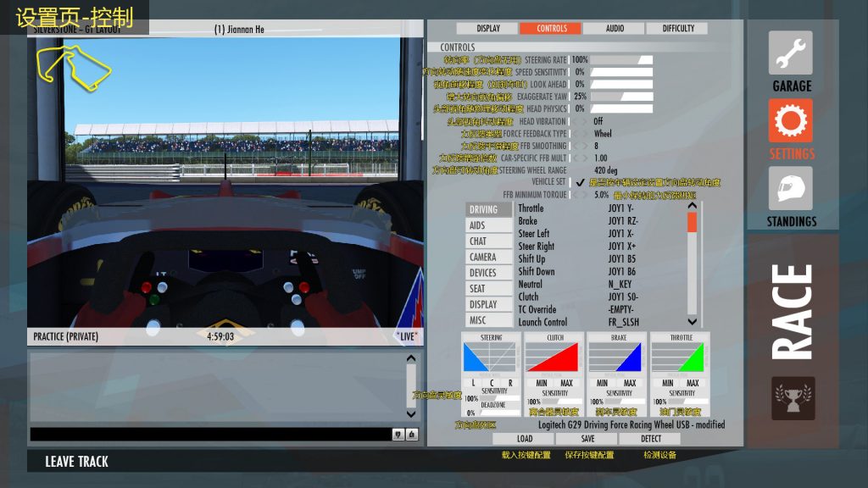Click the large RACE button

(793, 312)
